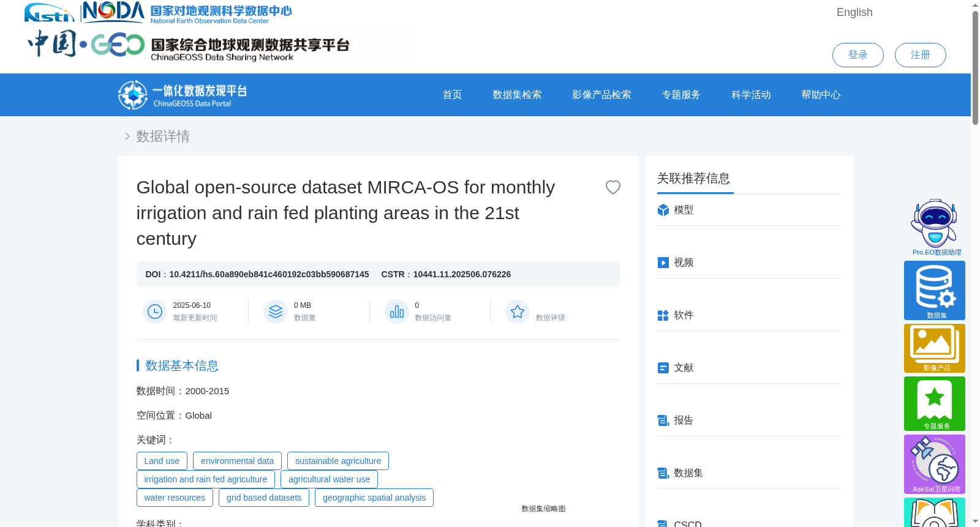
Task: Click the play icon next to 视频
Action: tap(663, 263)
